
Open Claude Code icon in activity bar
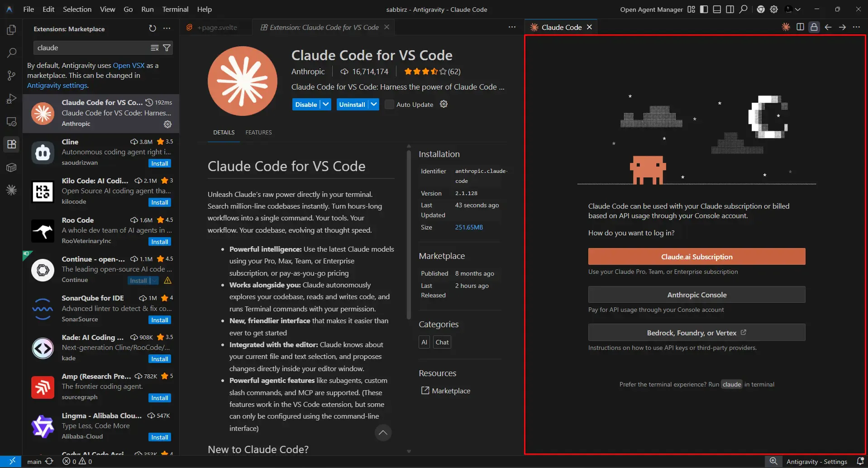[11, 190]
